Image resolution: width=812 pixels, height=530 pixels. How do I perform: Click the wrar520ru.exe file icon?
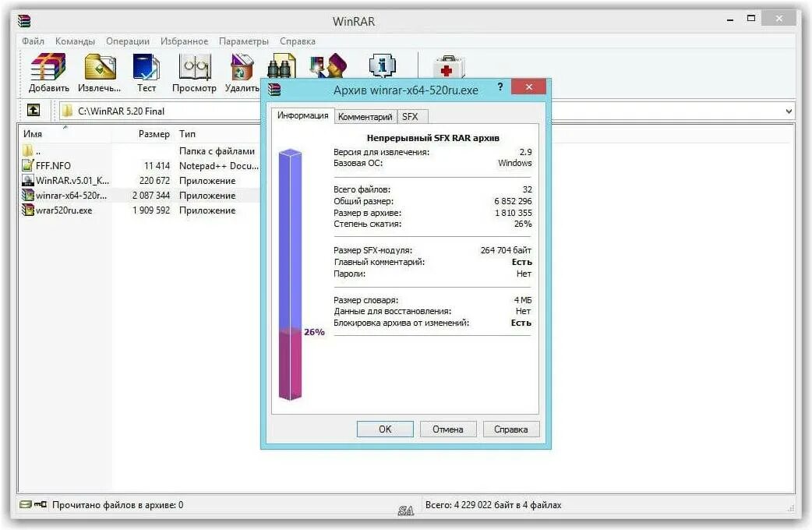pos(27,210)
